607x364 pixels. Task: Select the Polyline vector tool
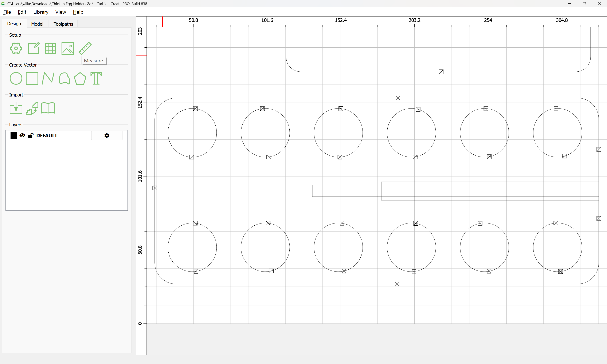pos(48,79)
